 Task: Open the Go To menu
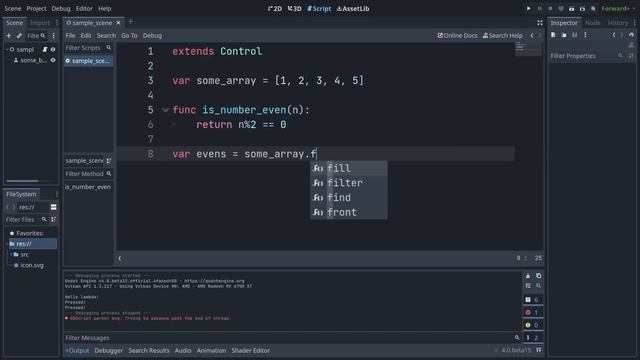pos(129,36)
